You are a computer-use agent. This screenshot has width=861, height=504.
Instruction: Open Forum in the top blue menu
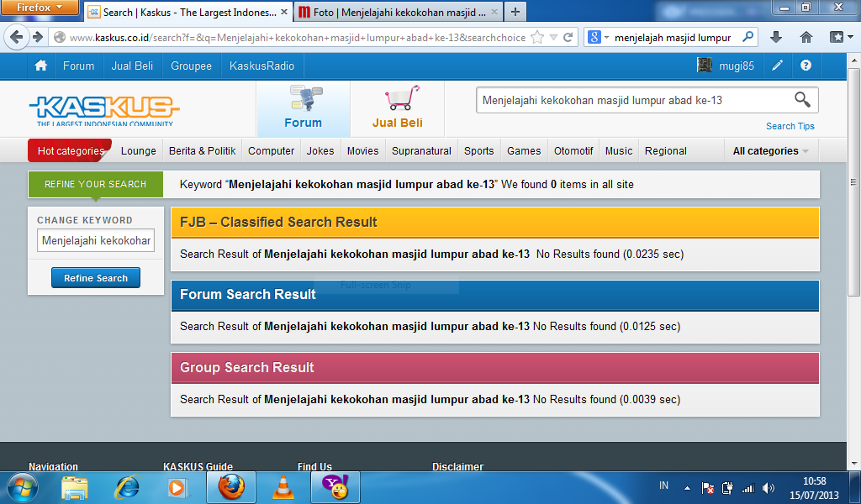pos(78,66)
